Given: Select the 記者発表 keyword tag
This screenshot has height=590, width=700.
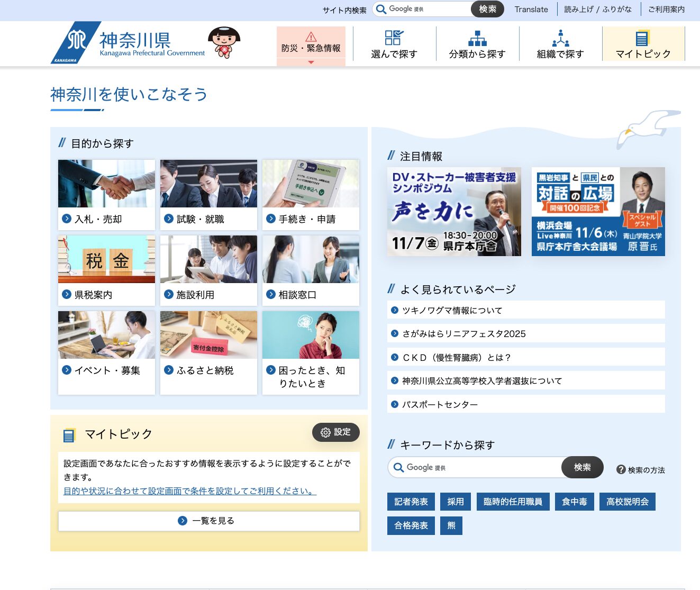Looking at the screenshot, I should point(411,502).
